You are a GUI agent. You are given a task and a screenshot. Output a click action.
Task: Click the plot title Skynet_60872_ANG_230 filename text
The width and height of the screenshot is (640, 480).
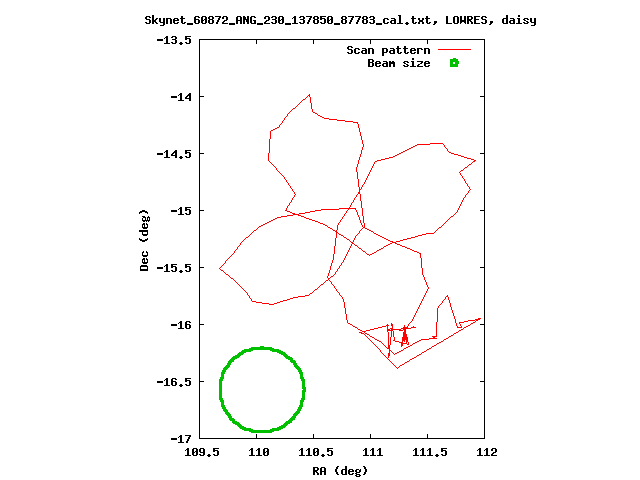(288, 20)
